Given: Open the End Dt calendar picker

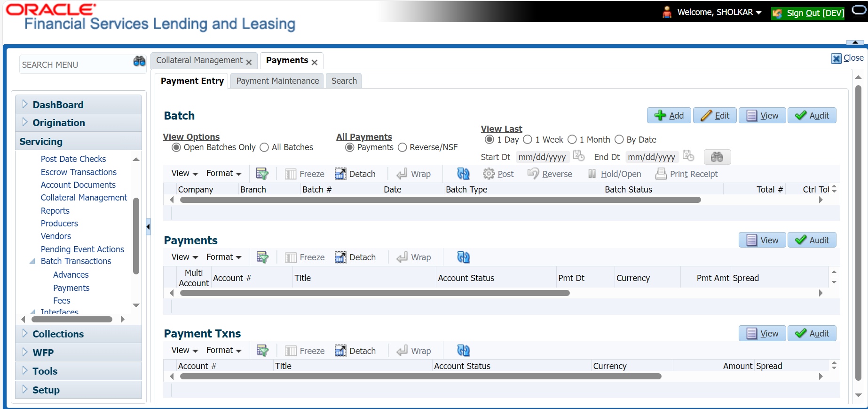Looking at the screenshot, I should [x=688, y=156].
